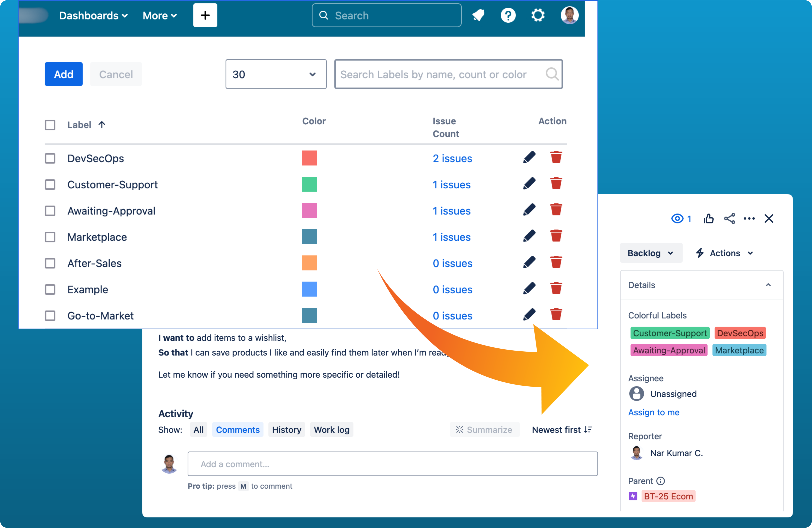This screenshot has width=812, height=528.
Task: Open the more options ellipsis in the issue panel
Action: click(x=749, y=219)
